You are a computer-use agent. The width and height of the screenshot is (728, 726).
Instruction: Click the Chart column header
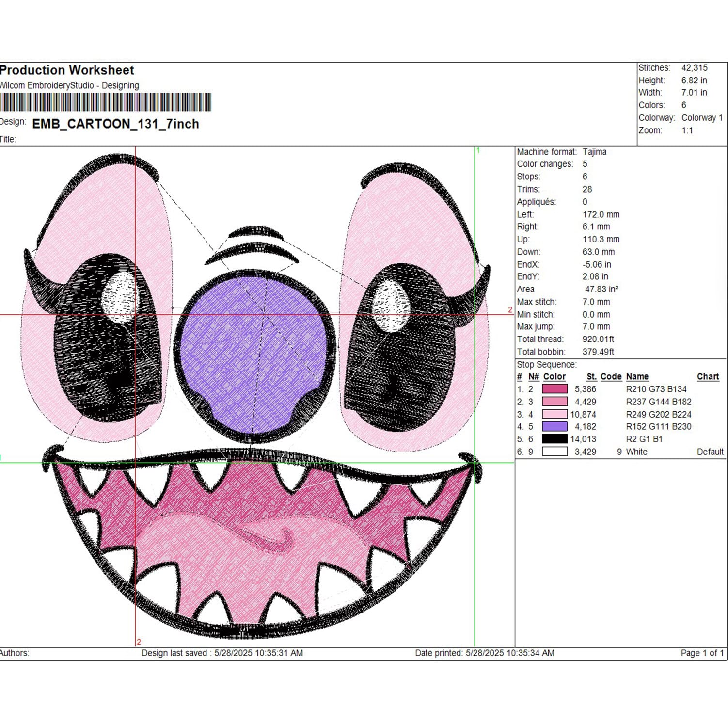click(x=708, y=377)
